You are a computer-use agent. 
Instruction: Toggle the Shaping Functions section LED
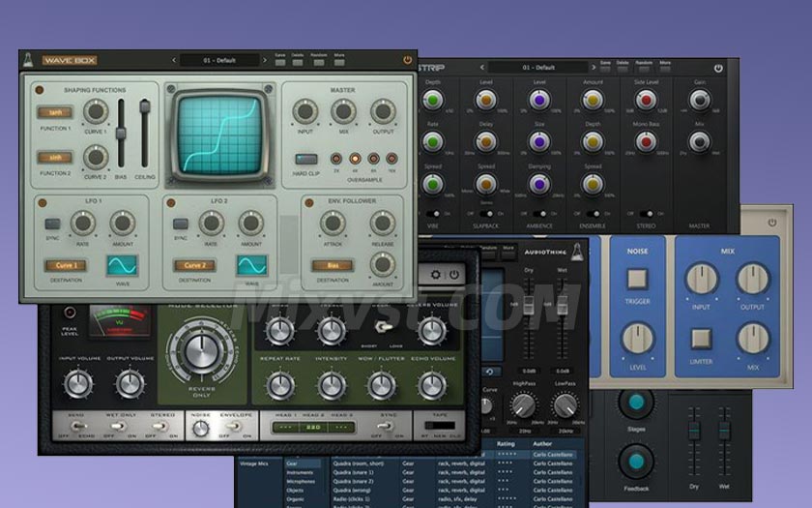point(40,90)
